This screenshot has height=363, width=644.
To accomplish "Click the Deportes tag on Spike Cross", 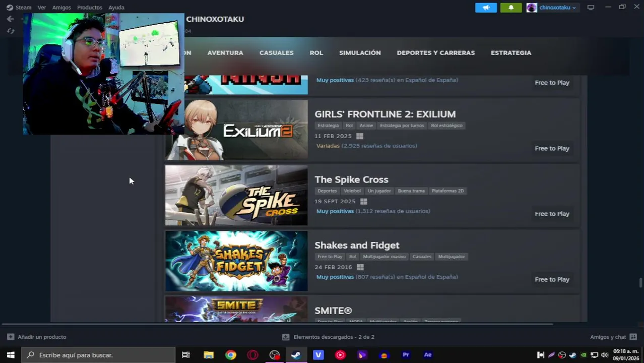I will [327, 191].
